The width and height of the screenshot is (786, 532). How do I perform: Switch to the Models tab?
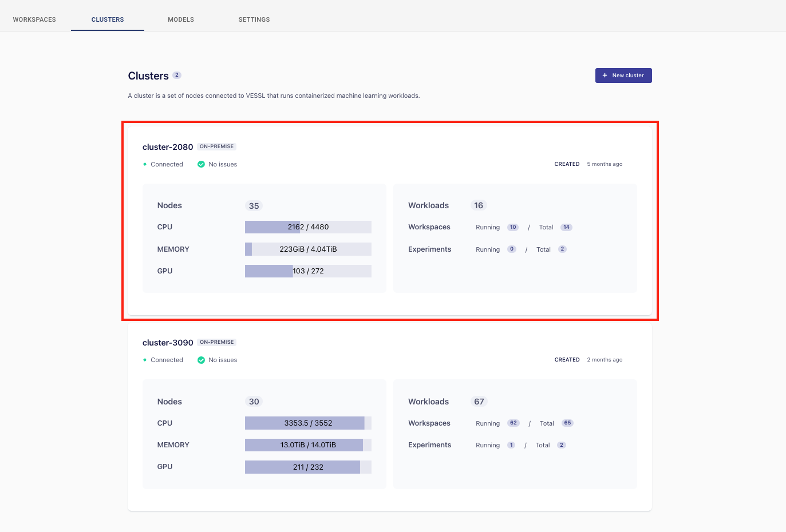tap(181, 19)
